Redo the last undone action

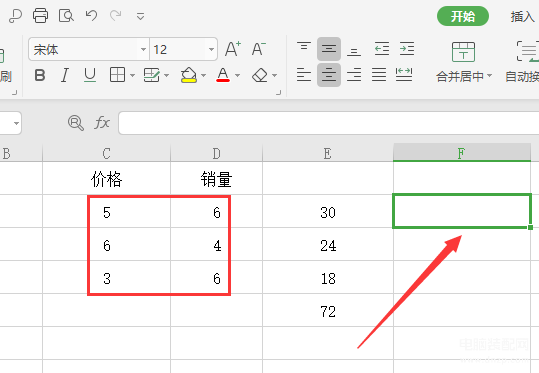(116, 15)
